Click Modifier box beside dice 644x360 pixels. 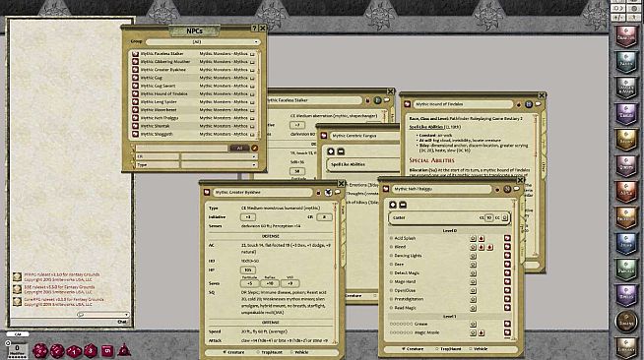17,350
